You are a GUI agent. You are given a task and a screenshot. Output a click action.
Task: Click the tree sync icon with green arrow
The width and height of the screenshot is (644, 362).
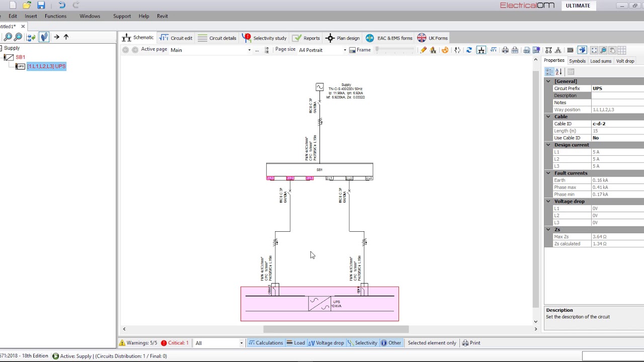coord(31,37)
